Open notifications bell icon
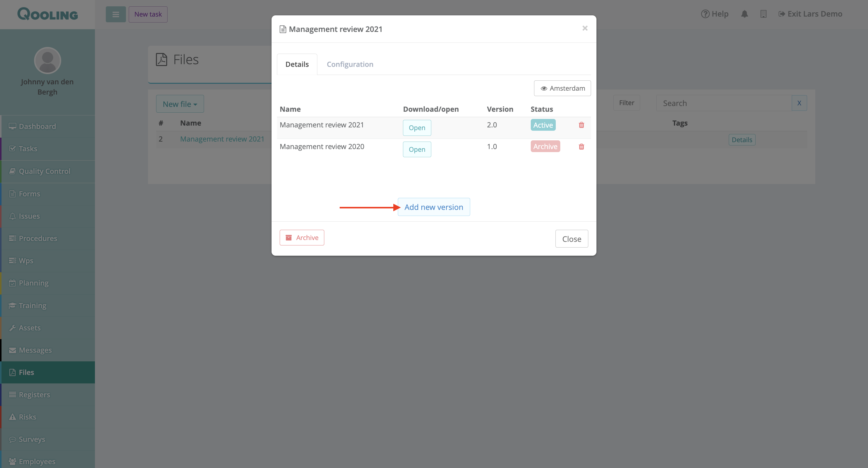 click(x=744, y=14)
